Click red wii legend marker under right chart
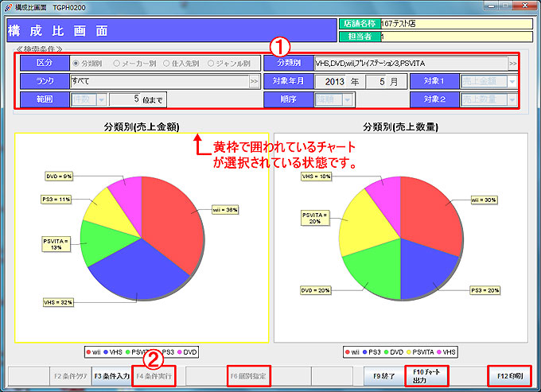This screenshot has width=541, height=392. point(348,352)
